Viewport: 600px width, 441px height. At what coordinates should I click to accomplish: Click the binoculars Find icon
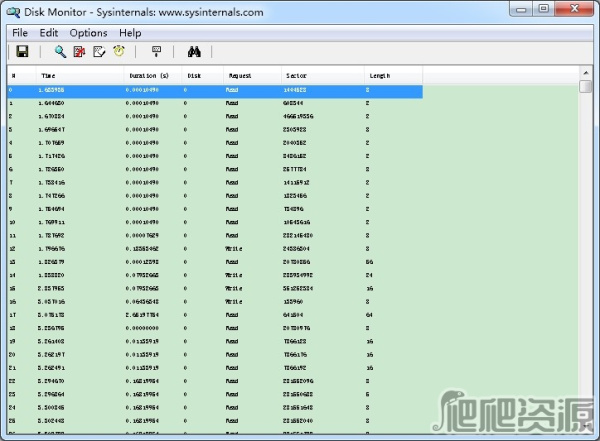click(194, 52)
